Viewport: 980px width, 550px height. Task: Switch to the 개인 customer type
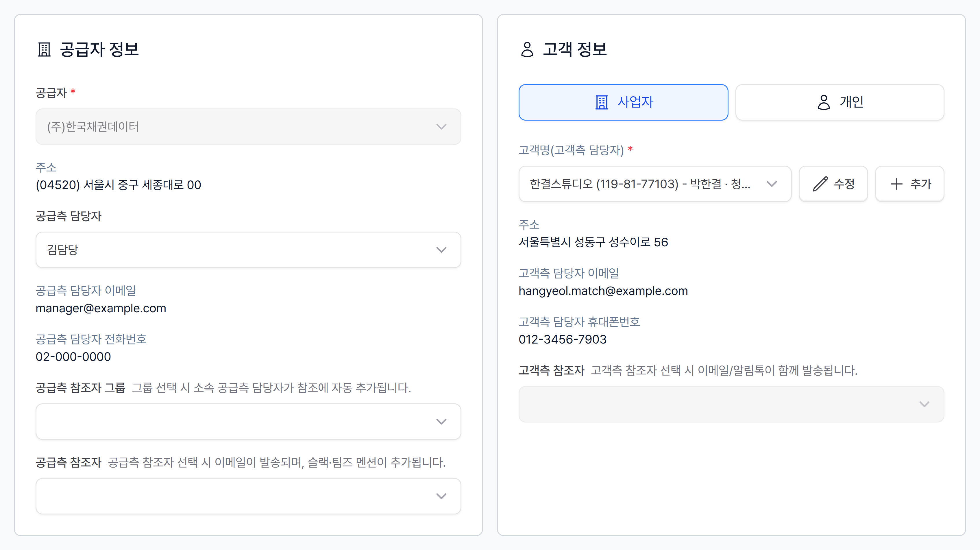[x=840, y=102]
